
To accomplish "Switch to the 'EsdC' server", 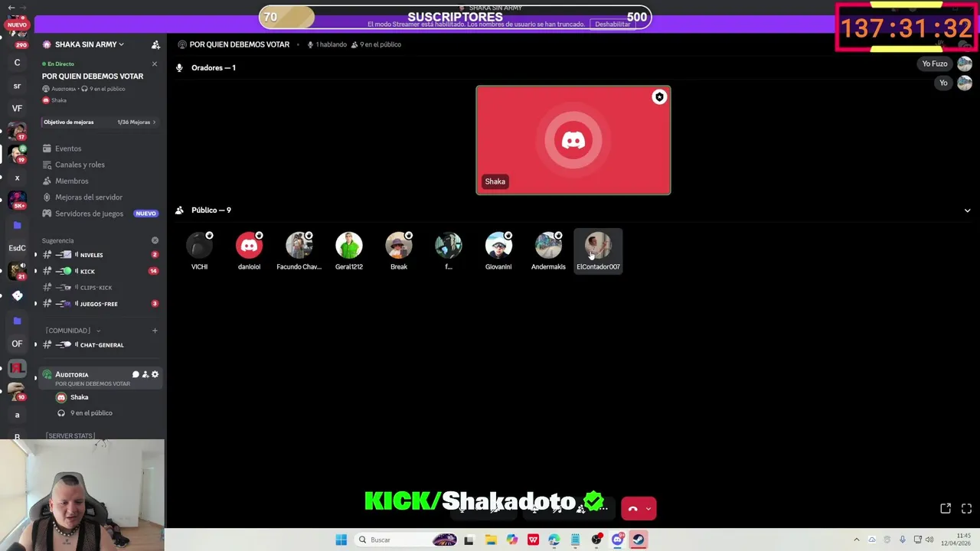I will click(x=17, y=248).
